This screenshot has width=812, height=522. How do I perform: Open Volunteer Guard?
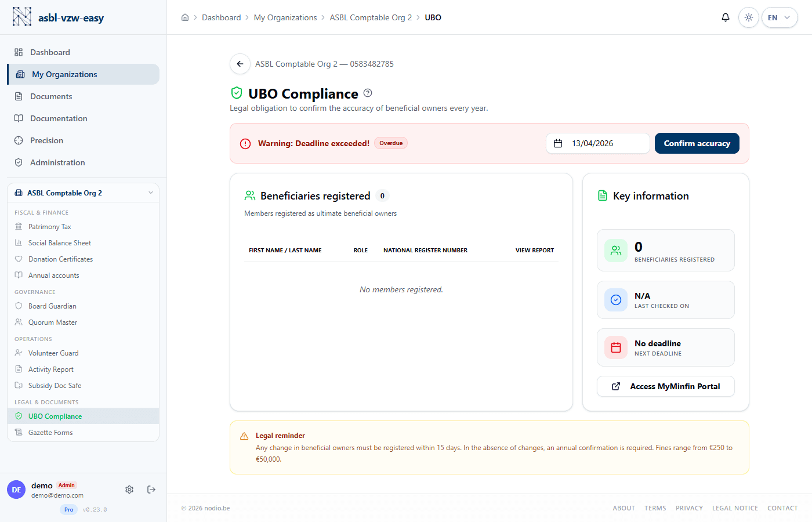[x=83, y=353]
